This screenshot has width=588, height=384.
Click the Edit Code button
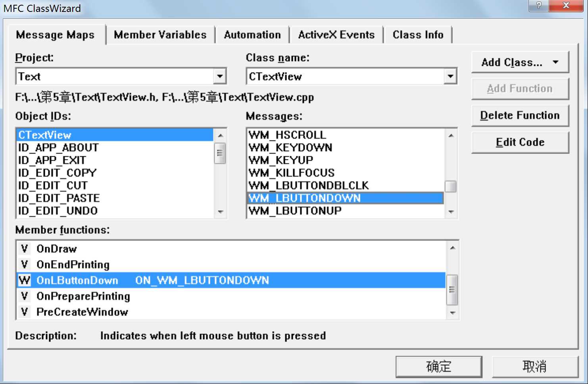coord(520,142)
